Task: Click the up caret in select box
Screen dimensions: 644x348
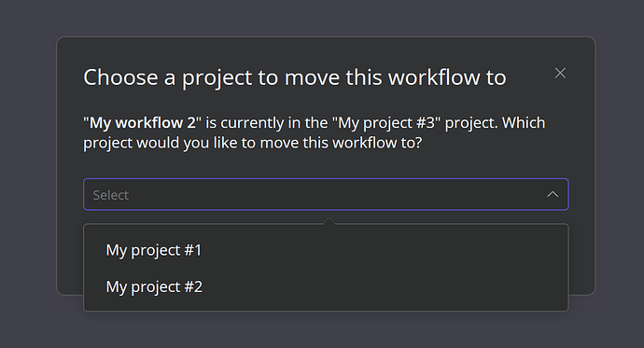Action: point(553,194)
